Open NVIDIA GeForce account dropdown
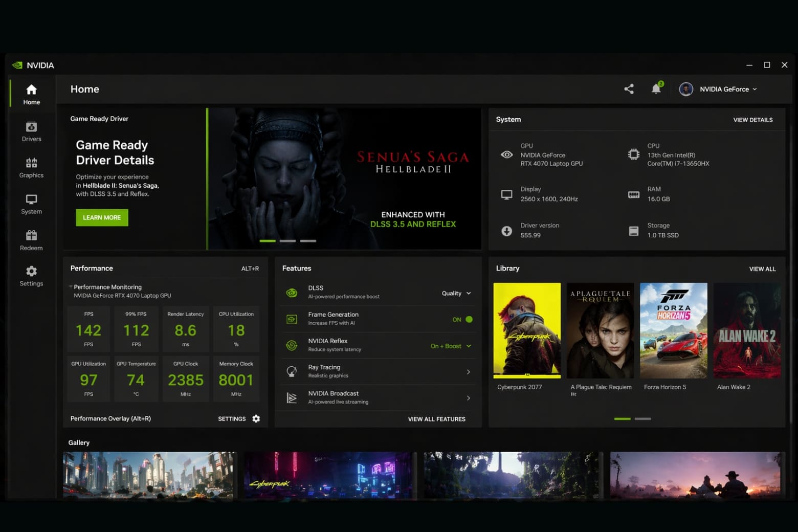 728,89
